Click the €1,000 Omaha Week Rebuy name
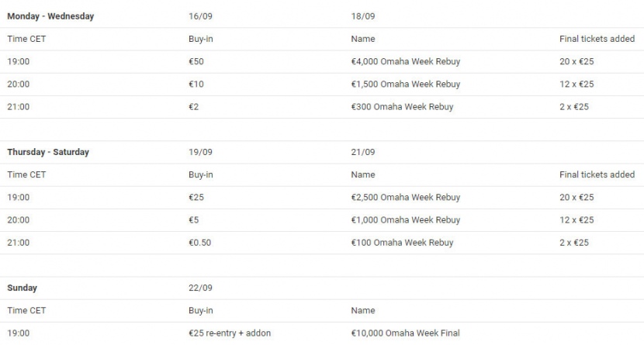Image resolution: width=644 pixels, height=345 pixels. click(405, 220)
